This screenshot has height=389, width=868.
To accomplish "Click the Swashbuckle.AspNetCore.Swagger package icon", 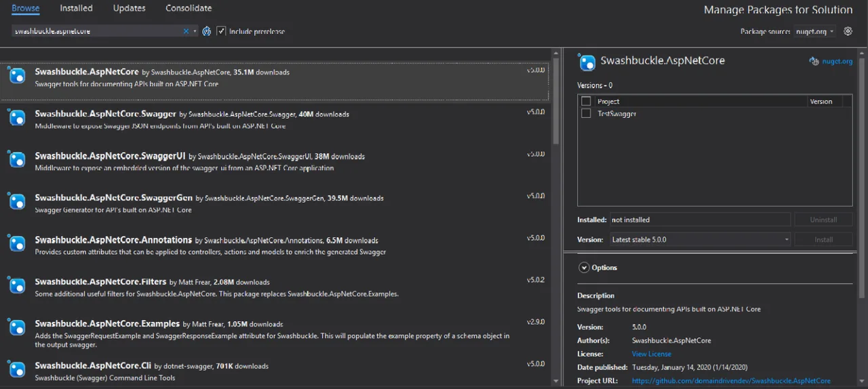I will [17, 117].
